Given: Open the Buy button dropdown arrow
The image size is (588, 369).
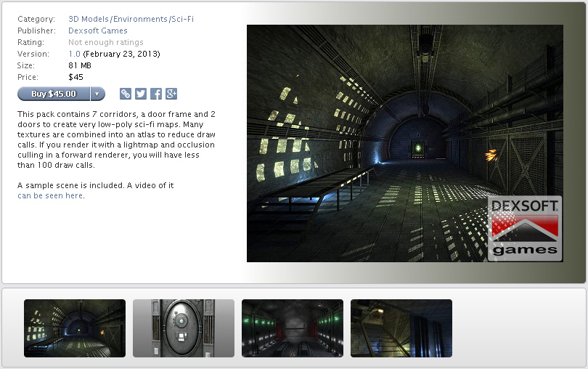Looking at the screenshot, I should 97,94.
